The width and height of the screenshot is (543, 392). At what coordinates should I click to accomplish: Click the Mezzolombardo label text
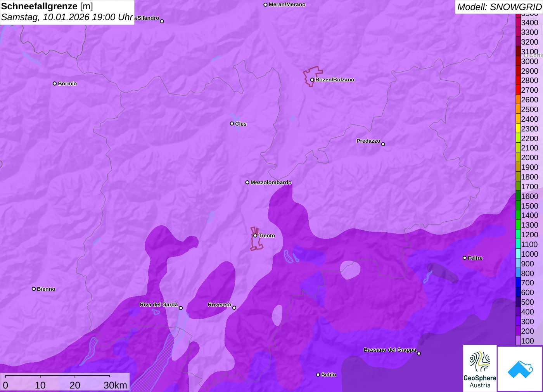[x=271, y=182]
